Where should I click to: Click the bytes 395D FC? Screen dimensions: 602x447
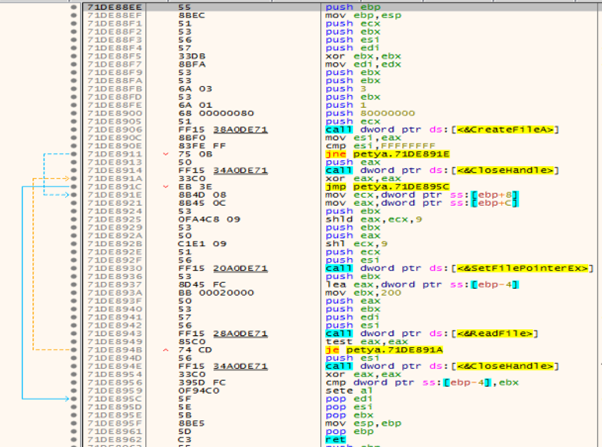point(202,382)
